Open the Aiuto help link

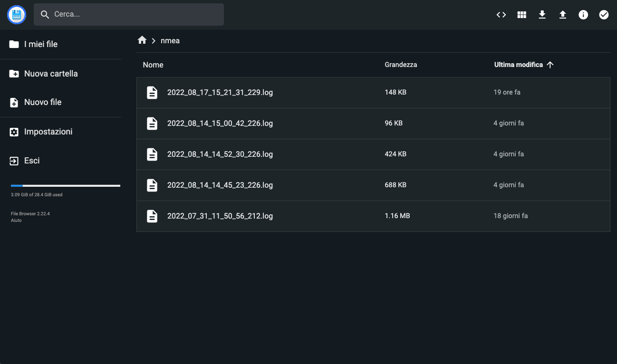(16, 220)
